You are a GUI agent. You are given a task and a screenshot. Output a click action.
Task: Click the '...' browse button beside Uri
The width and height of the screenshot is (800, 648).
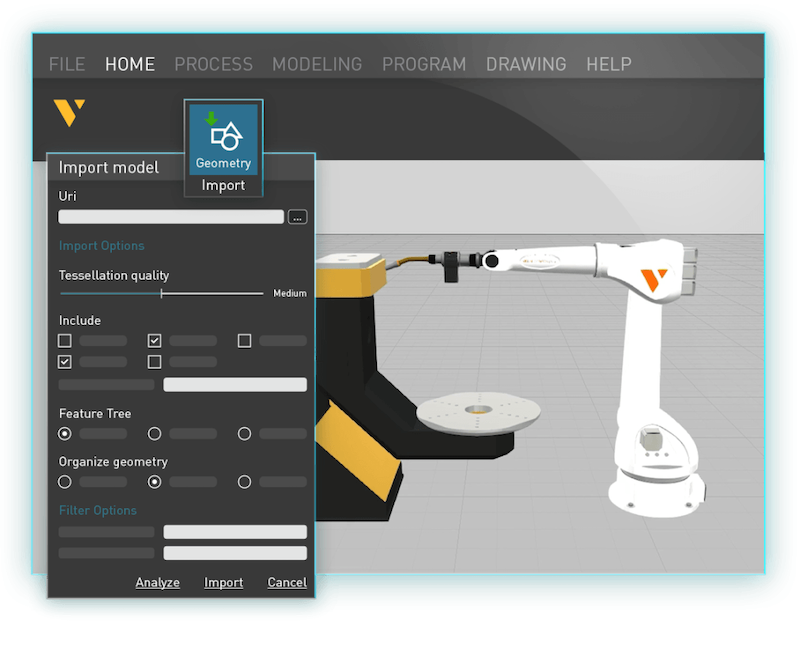[x=297, y=217]
